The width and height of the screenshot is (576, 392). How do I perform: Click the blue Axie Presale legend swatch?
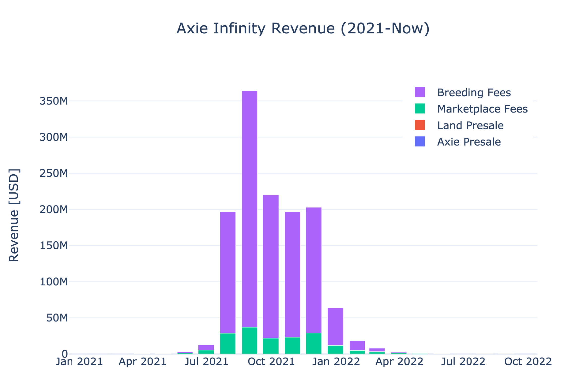click(x=420, y=141)
